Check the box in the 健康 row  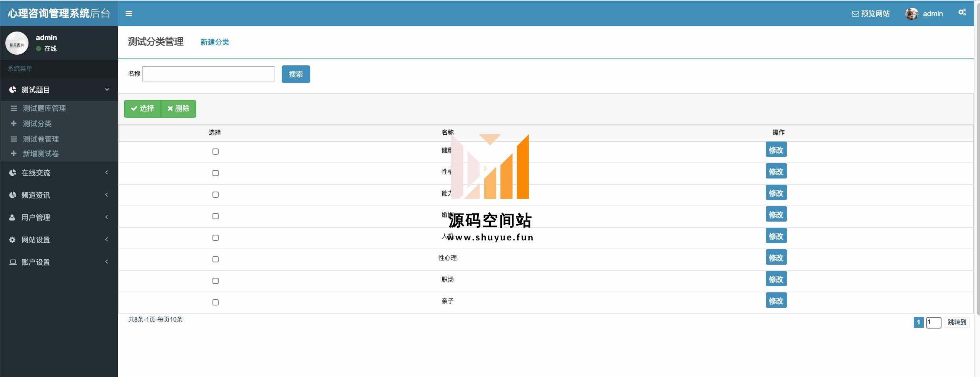click(216, 152)
